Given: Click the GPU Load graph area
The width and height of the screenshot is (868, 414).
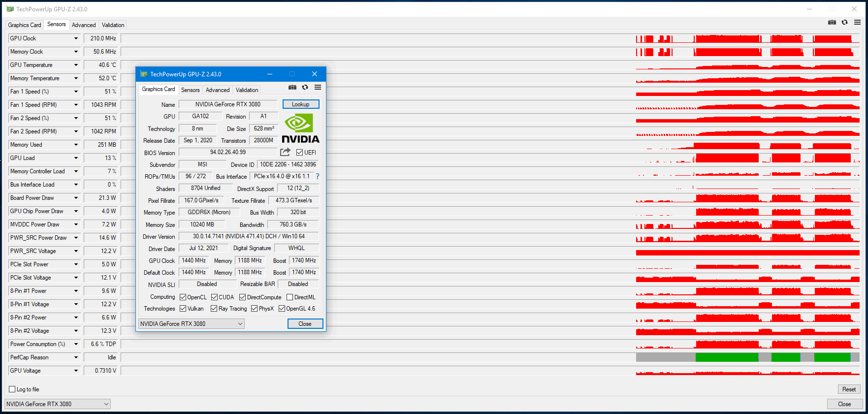Looking at the screenshot, I should tap(490, 158).
